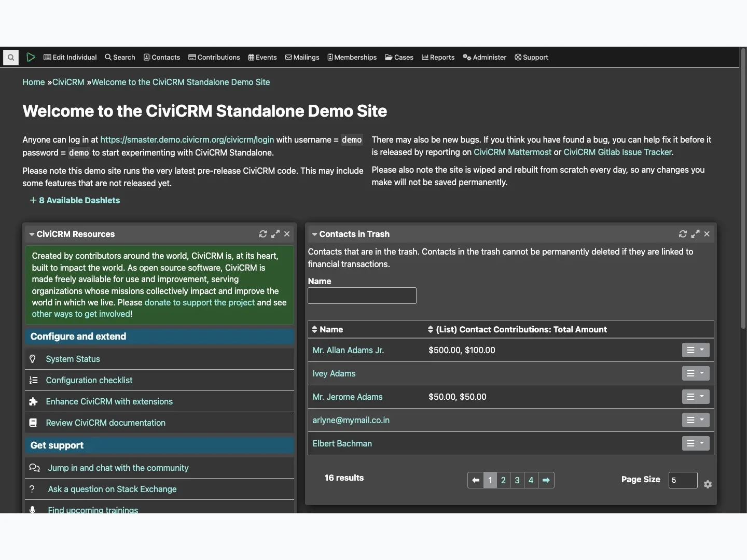Open the Cases menu
Viewport: 747px width, 560px height.
click(399, 57)
